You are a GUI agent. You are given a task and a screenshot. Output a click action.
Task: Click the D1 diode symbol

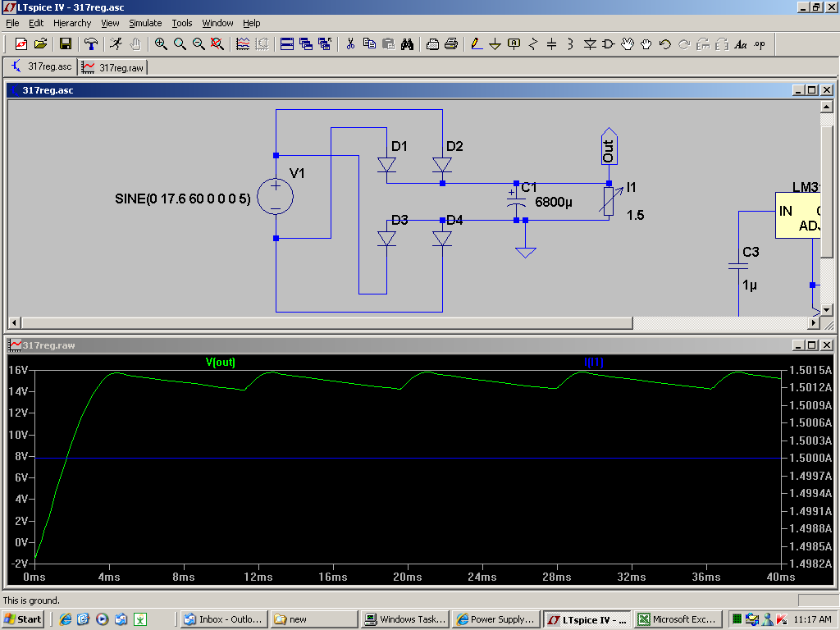pyautogui.click(x=387, y=165)
